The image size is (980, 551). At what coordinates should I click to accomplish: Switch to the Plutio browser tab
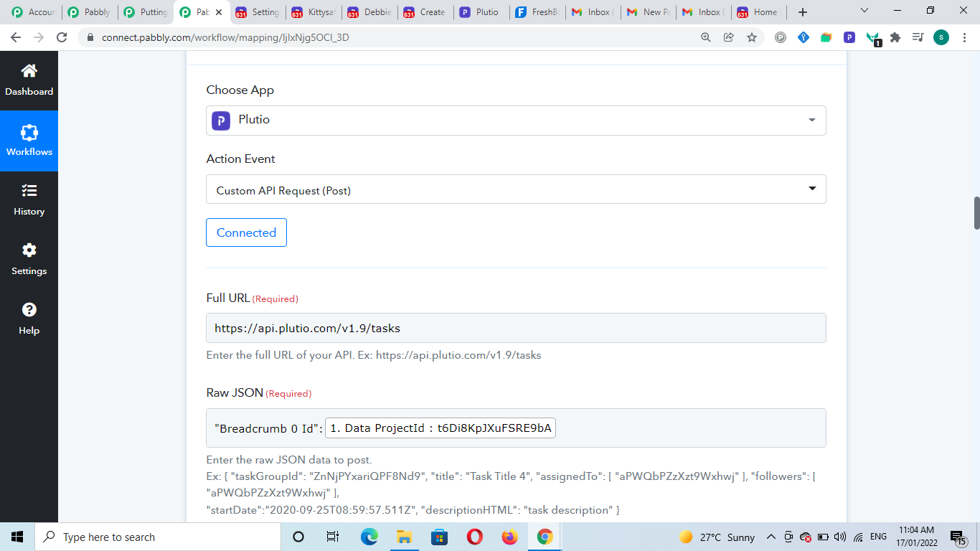tap(481, 12)
